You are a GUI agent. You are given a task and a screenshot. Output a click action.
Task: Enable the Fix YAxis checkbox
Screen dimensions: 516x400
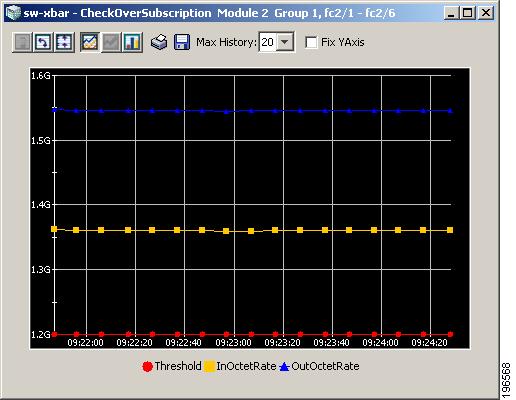tap(311, 42)
